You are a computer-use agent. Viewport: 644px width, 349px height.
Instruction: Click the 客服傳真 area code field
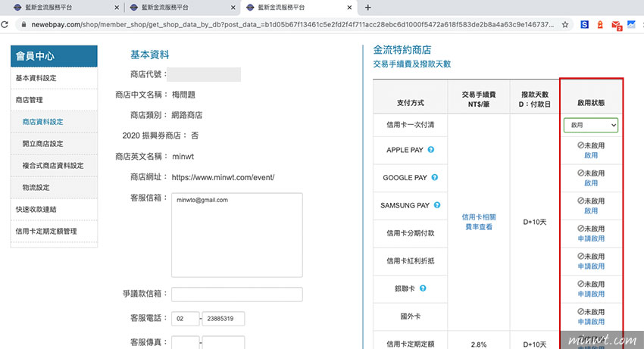point(185,342)
